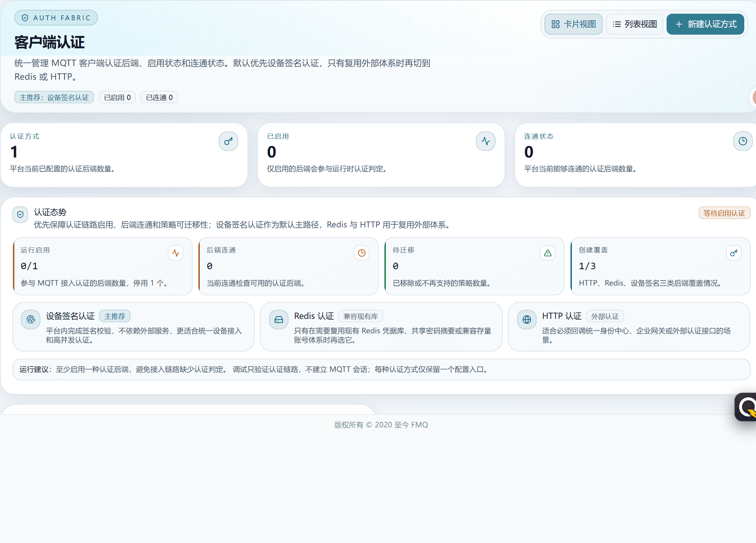Click the 主推荐 tag next to 设备签名认证

coord(115,316)
